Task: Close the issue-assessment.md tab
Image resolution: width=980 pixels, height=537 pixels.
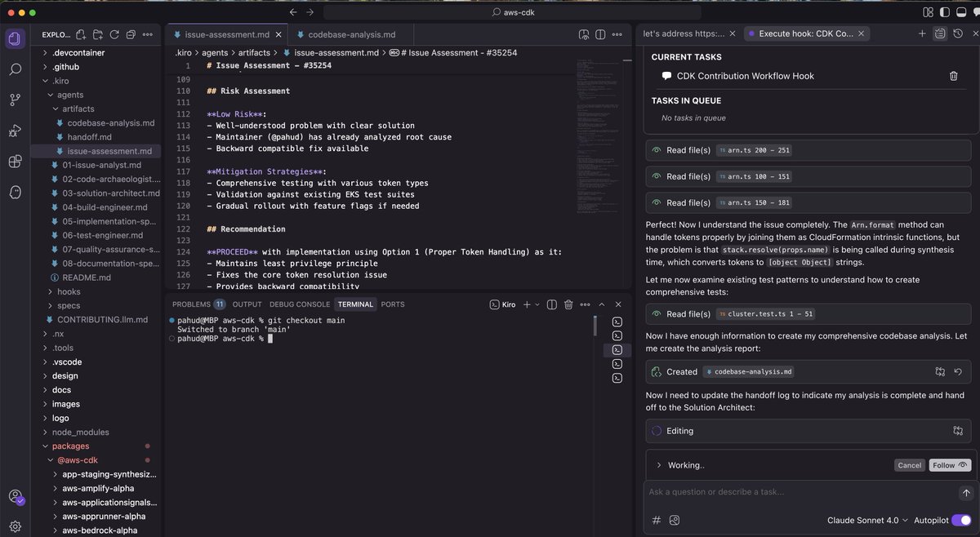Action: (x=278, y=34)
